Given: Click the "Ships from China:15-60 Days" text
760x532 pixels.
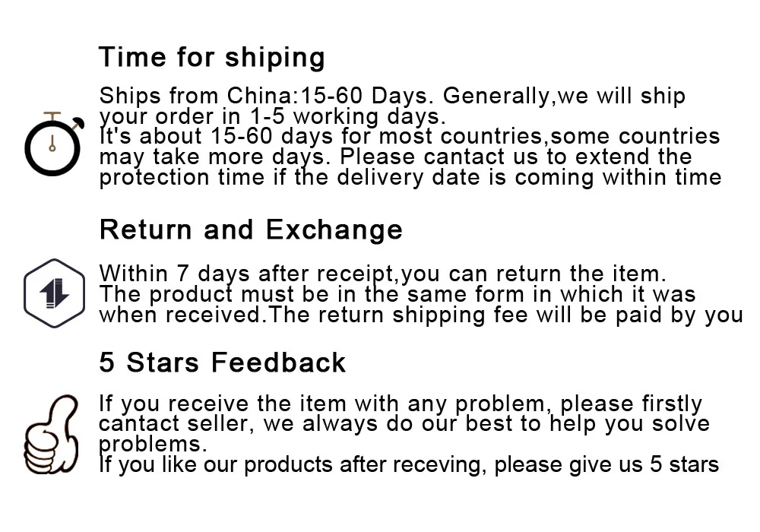Looking at the screenshot, I should click(265, 96).
